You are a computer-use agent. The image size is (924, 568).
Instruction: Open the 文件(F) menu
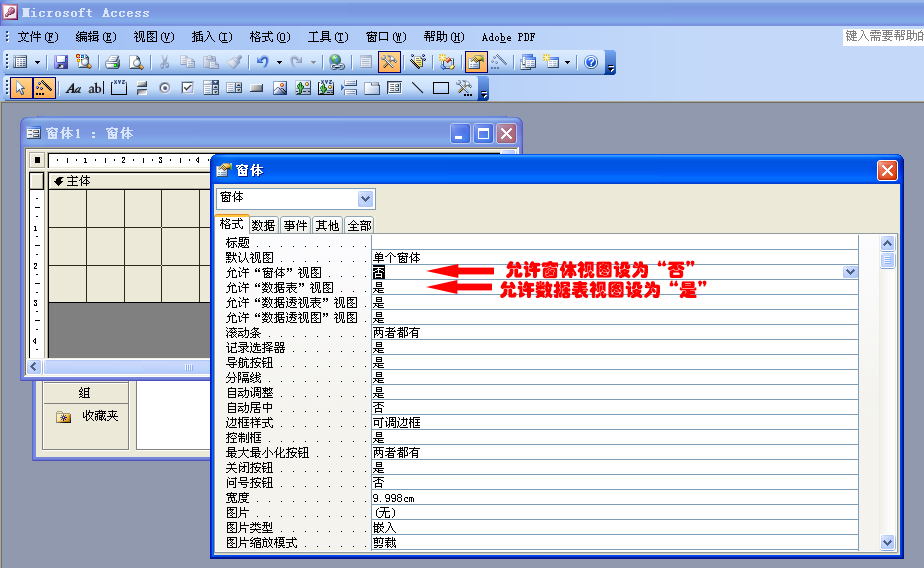[38, 37]
